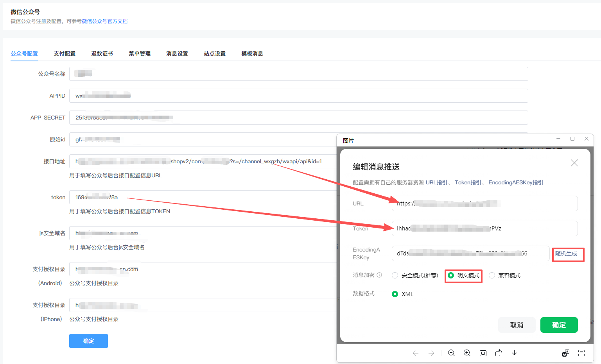Select the 明文模式 radio option
This screenshot has width=601, height=364.
[451, 275]
